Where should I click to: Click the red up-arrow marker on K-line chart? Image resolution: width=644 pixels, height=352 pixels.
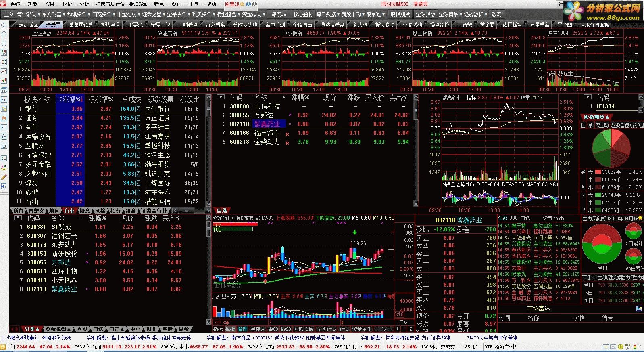265,281
